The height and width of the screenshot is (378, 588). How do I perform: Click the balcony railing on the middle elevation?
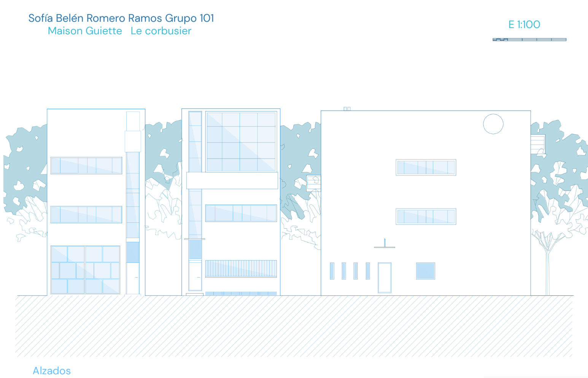[x=241, y=268]
